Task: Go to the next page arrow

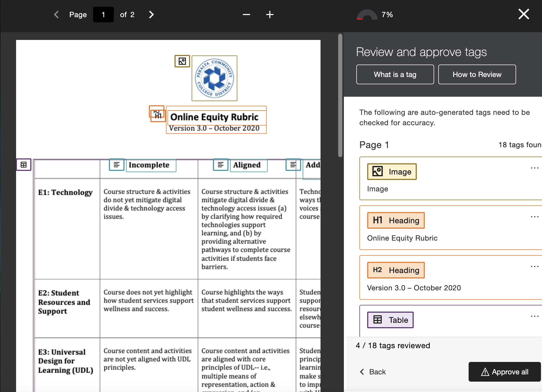Action: (x=151, y=15)
